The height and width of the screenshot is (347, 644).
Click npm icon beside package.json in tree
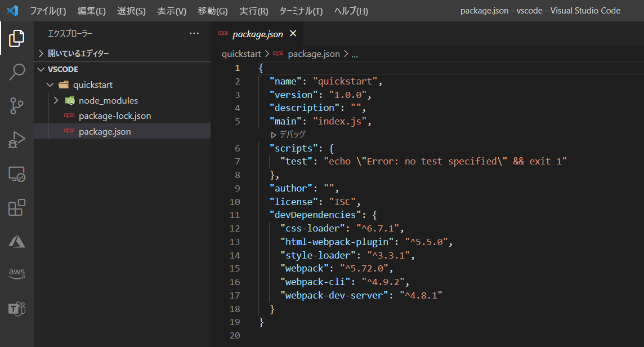click(x=69, y=131)
